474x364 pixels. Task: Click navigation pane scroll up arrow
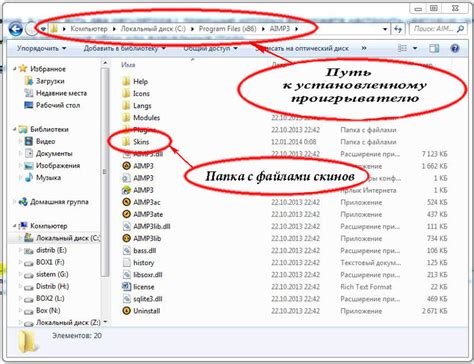coord(105,63)
